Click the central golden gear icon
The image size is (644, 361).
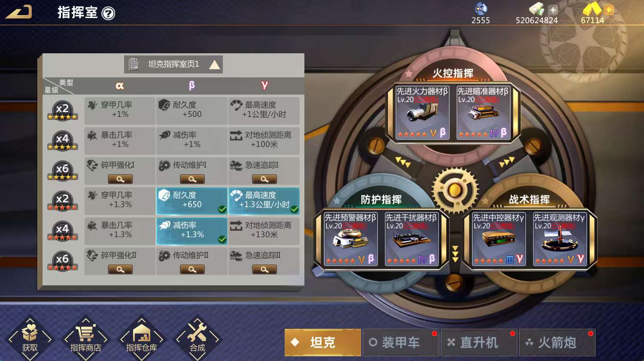tap(455, 190)
